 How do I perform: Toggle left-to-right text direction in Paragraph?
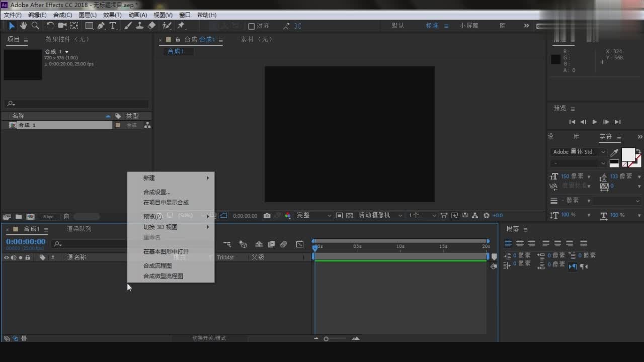[x=573, y=266]
